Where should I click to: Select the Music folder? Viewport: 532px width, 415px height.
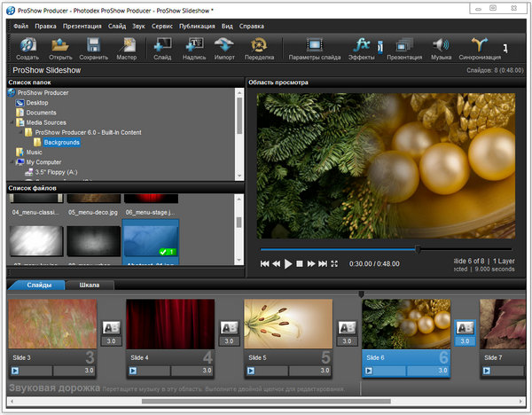pyautogui.click(x=35, y=153)
